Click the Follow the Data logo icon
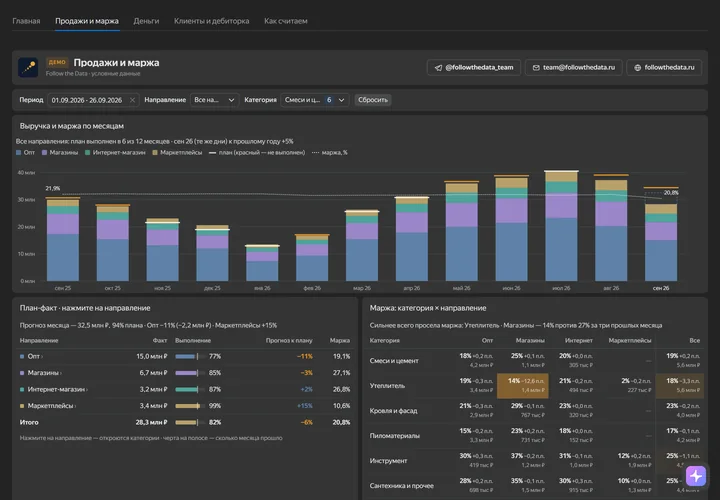 coord(28,67)
